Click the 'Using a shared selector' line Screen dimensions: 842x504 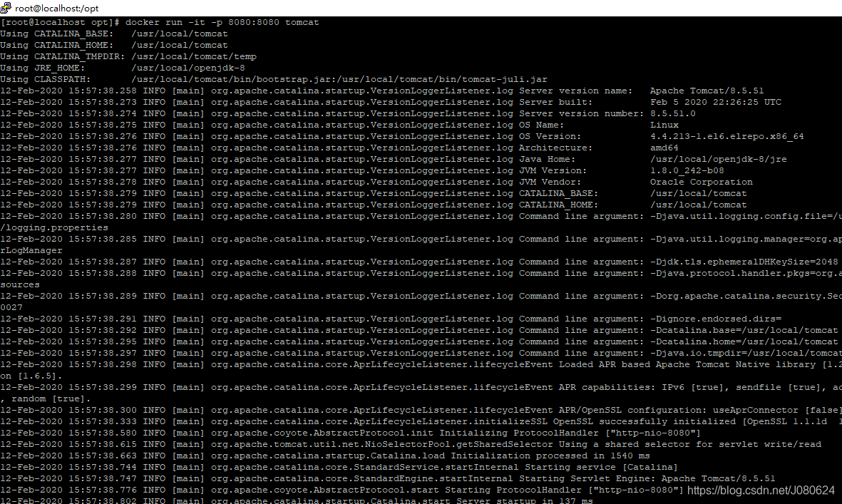411,444
